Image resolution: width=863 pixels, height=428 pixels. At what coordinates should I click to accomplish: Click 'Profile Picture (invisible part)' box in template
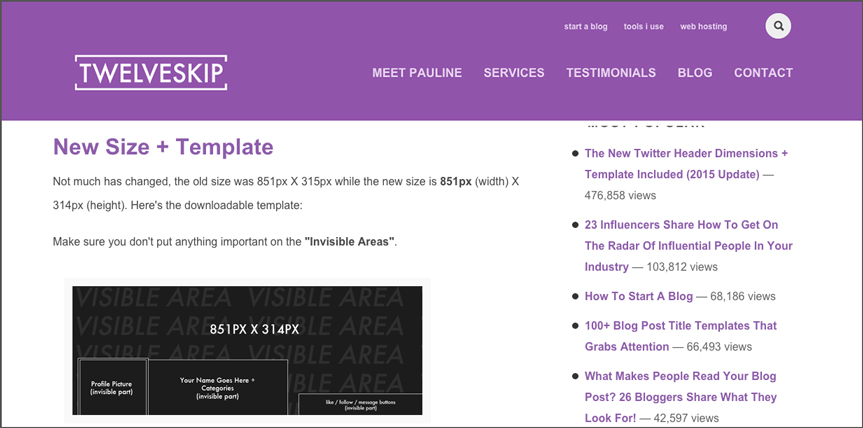[x=112, y=387]
